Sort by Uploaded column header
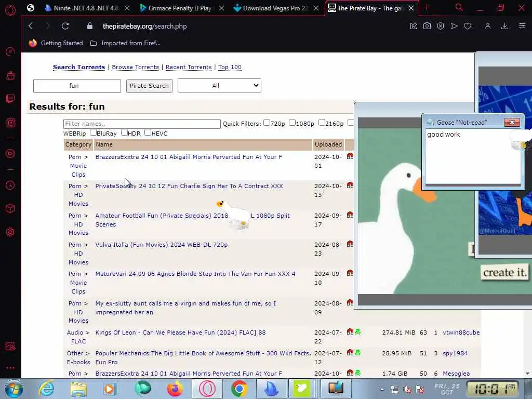The image size is (532, 399). click(x=328, y=144)
